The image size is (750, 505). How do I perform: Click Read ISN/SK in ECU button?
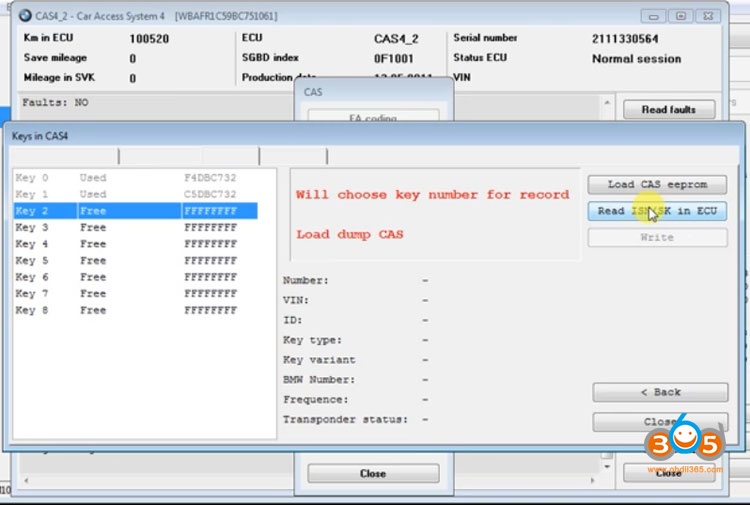[657, 211]
